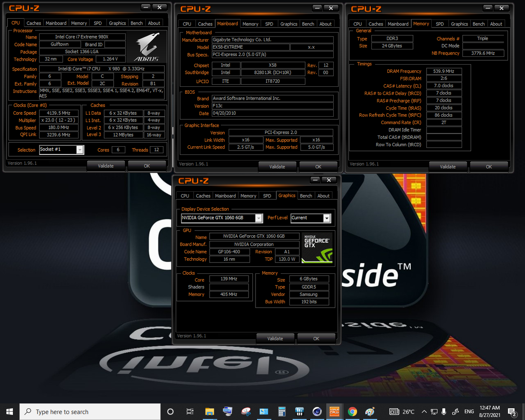The width and height of the screenshot is (525, 420).
Task: Click the GPU code name GP106-400
Action: pyautogui.click(x=229, y=252)
